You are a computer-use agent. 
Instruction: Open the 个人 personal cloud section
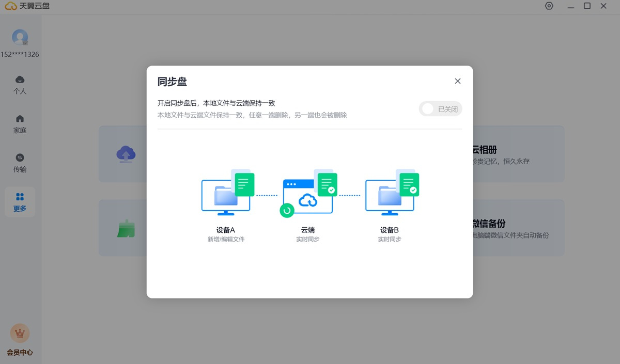20,85
